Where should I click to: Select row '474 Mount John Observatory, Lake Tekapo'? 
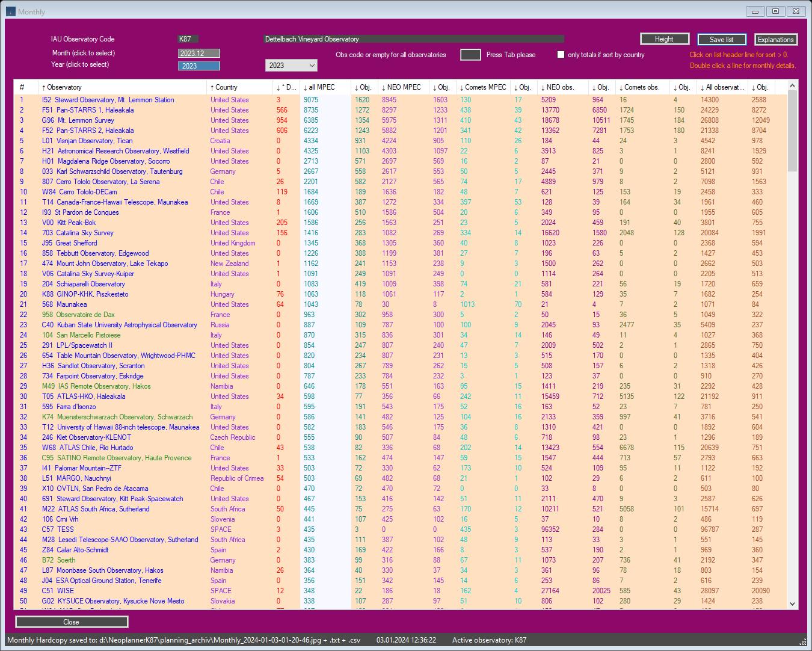[400, 264]
